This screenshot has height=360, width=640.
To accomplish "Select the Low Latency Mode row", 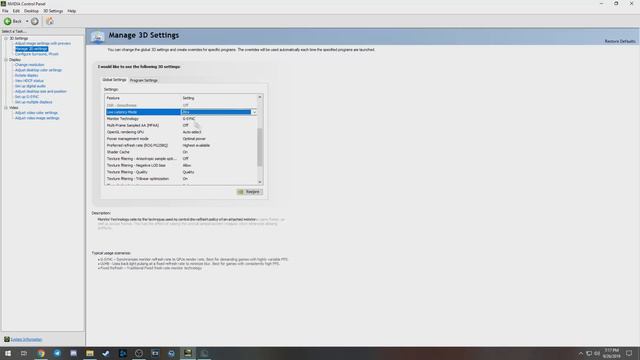I will [181, 112].
